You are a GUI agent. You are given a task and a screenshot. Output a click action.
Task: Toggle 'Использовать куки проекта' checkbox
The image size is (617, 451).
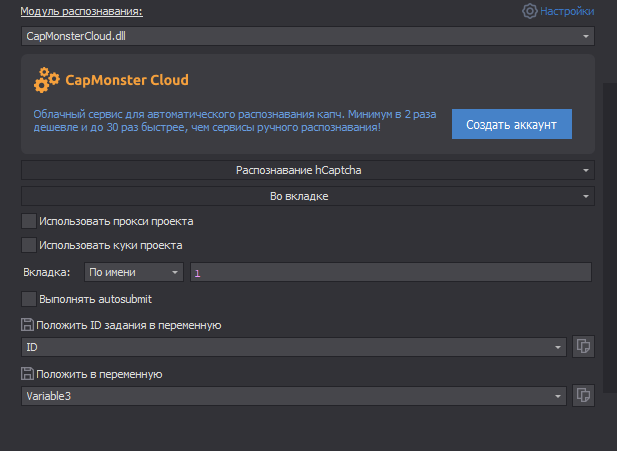pyautogui.click(x=29, y=245)
